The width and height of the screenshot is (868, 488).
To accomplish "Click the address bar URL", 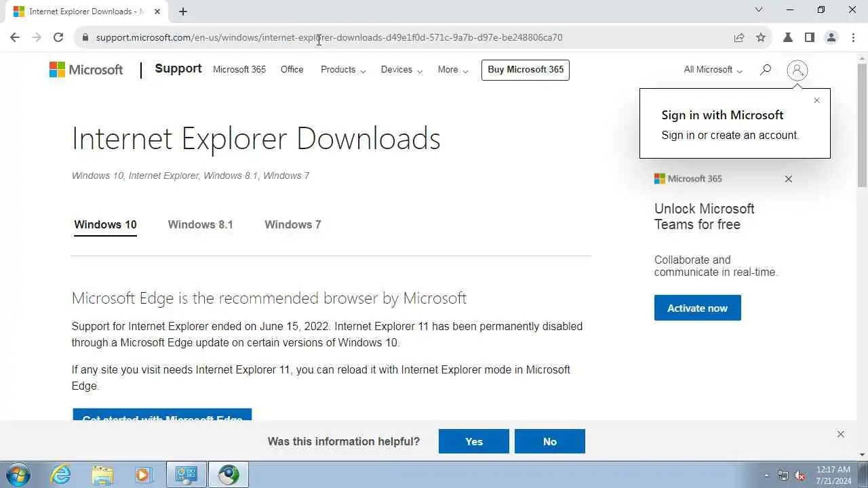I will [329, 37].
